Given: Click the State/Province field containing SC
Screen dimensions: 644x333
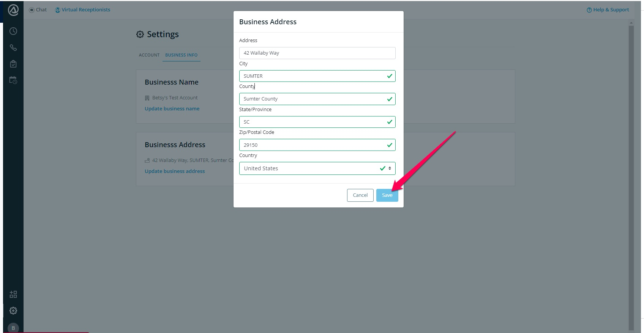Looking at the screenshot, I should click(x=317, y=122).
